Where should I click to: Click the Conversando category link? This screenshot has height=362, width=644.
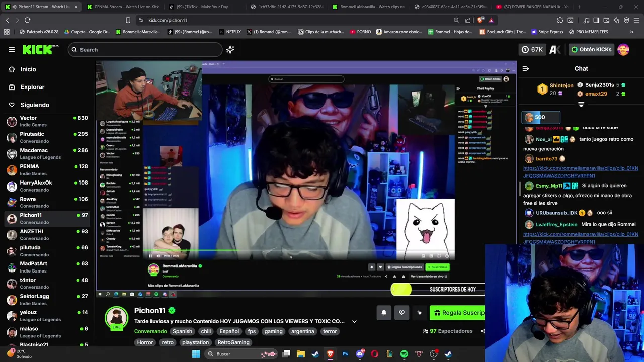(150, 331)
